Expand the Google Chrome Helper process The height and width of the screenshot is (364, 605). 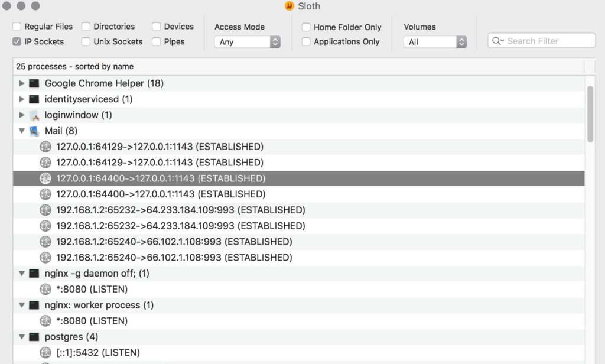point(22,83)
